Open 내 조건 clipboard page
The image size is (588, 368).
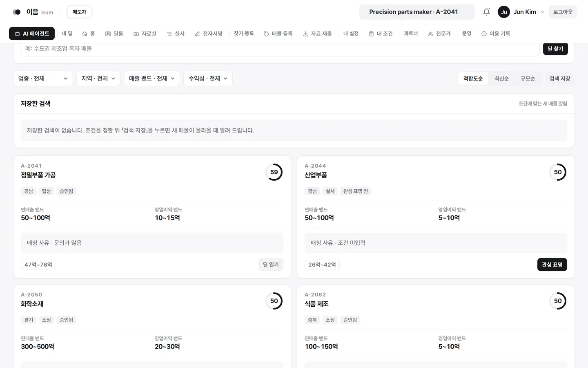(x=381, y=34)
